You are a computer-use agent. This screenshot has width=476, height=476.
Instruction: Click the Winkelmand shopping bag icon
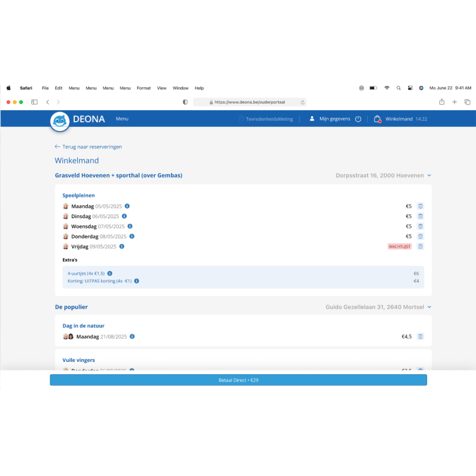[x=377, y=119]
